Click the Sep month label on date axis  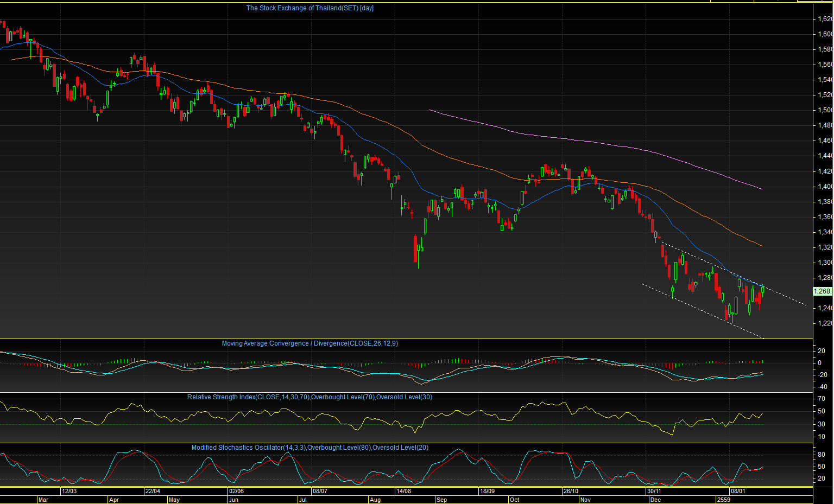pyautogui.click(x=441, y=500)
